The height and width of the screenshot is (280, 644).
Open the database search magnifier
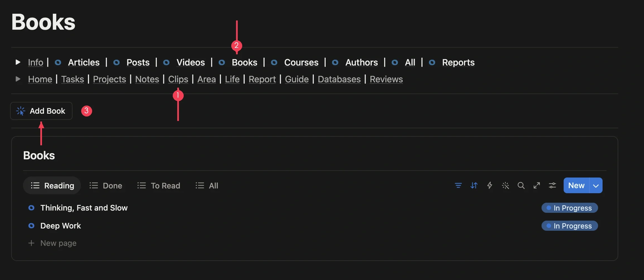[521, 185]
